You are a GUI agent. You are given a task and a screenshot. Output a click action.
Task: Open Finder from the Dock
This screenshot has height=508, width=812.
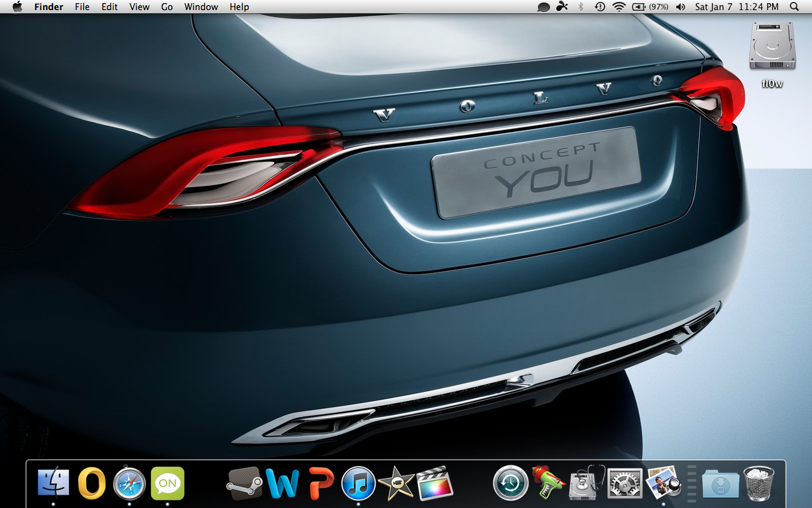click(54, 483)
